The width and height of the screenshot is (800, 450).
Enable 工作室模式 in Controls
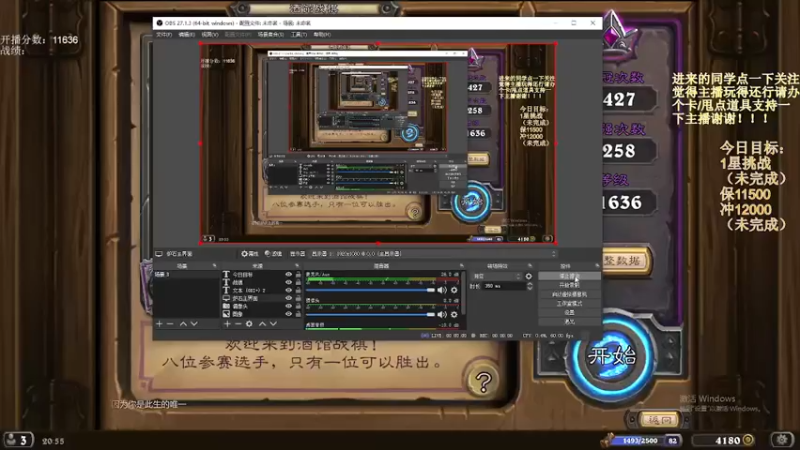569,304
